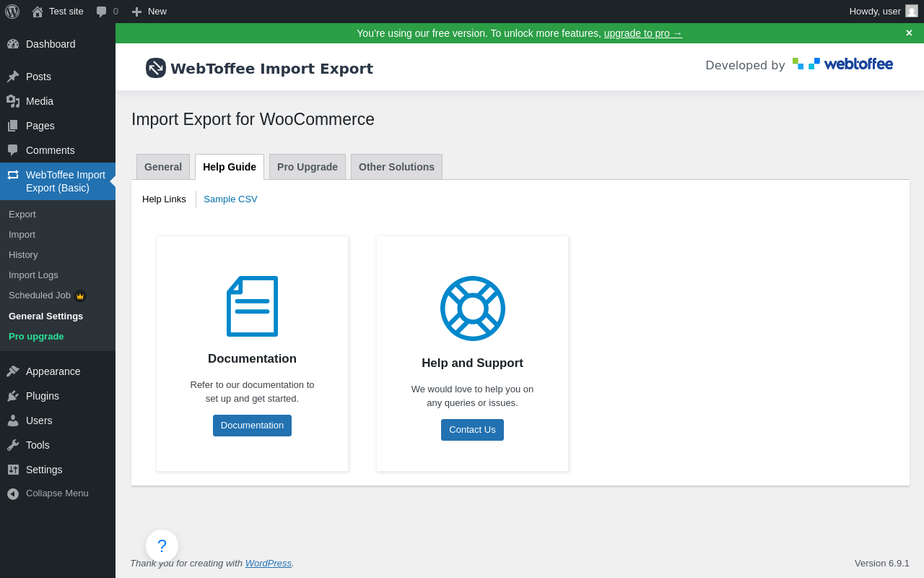924x578 pixels.
Task: Click the Version 6.9.1 footer text
Action: tap(882, 564)
